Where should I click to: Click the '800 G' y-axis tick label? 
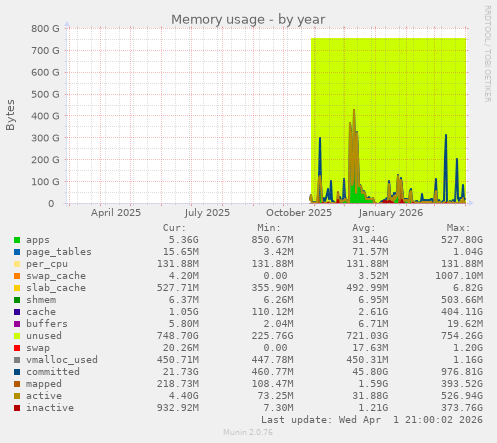coord(45,29)
